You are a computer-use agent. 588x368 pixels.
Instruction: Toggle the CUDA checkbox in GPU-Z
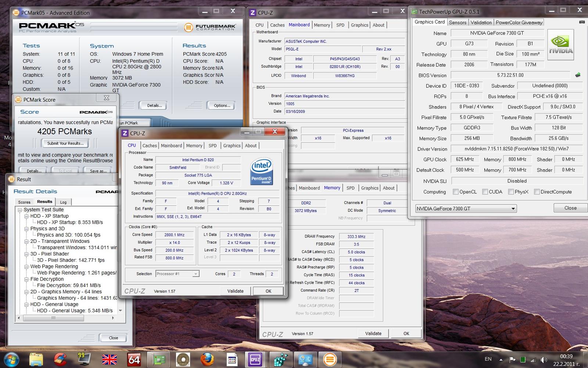point(485,192)
